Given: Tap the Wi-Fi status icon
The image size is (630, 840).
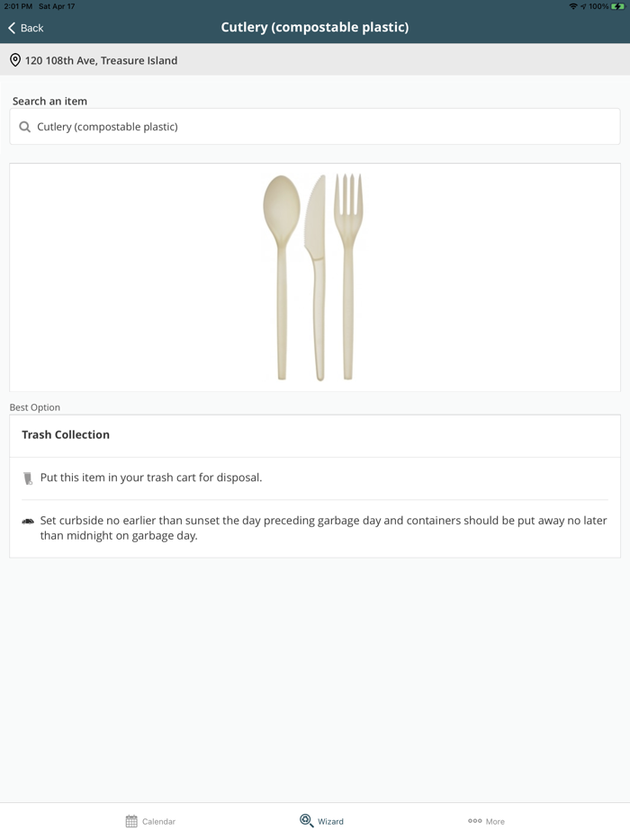Looking at the screenshot, I should (x=573, y=6).
